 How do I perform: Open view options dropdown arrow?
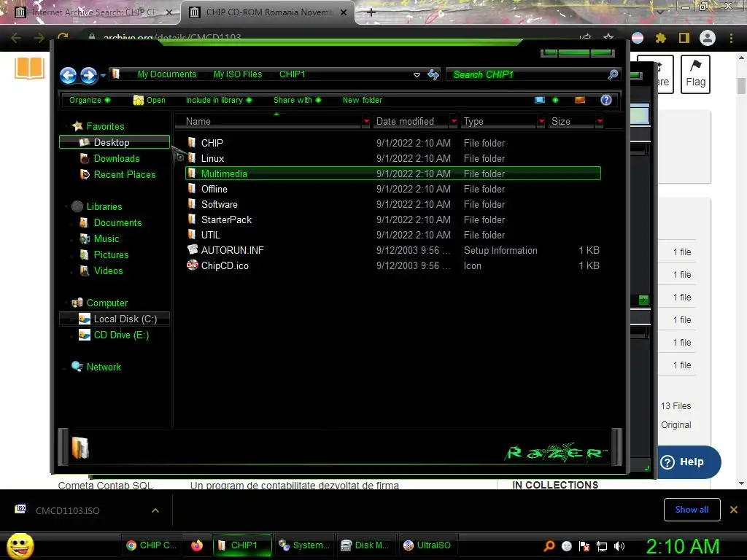pos(555,100)
